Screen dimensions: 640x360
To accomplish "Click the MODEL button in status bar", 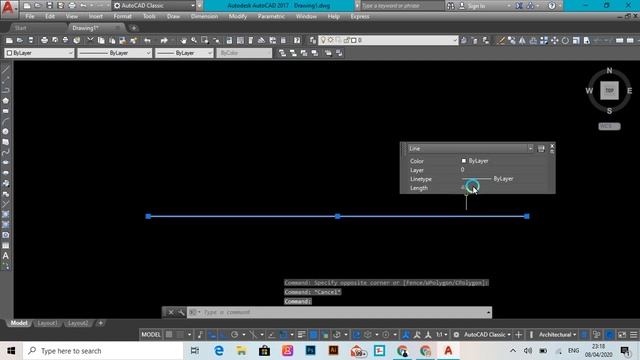I will coord(151,335).
